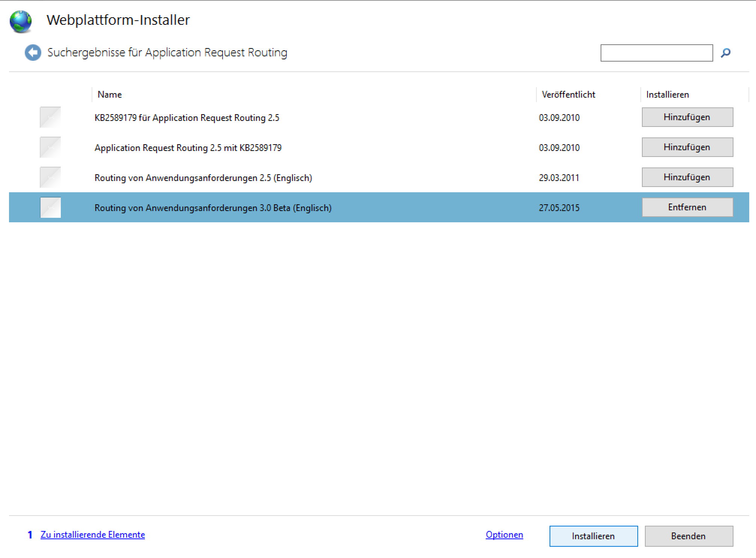Screen dimensions: 756x558
Task: Sort by the Veröffentlicht column header
Action: [x=568, y=95]
